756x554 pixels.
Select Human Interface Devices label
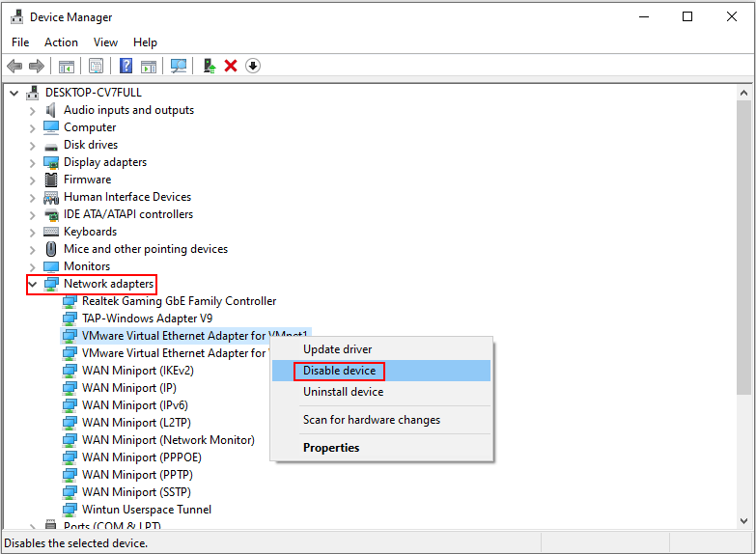point(127,197)
